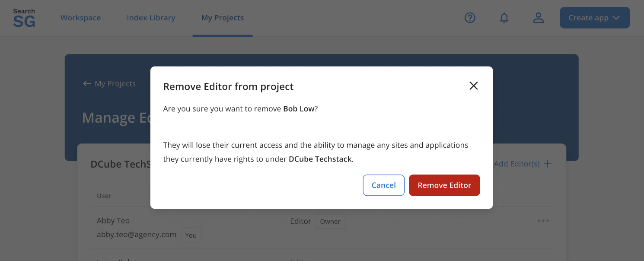Click the Search SG logo
This screenshot has width=644, height=261.
[x=24, y=18]
